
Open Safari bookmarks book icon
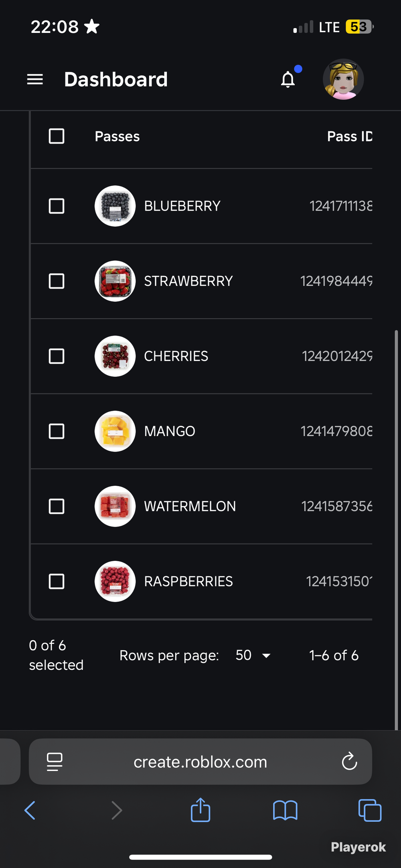coord(285,810)
